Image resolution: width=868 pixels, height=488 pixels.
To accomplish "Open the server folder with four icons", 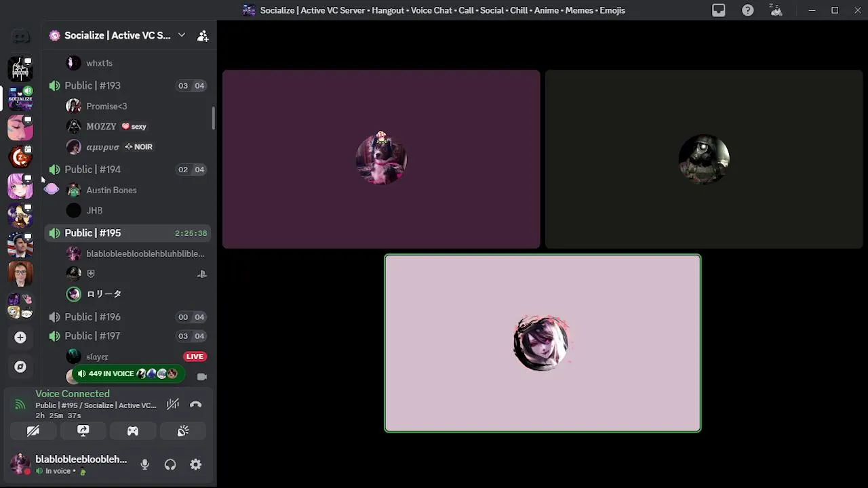I will 20,306.
